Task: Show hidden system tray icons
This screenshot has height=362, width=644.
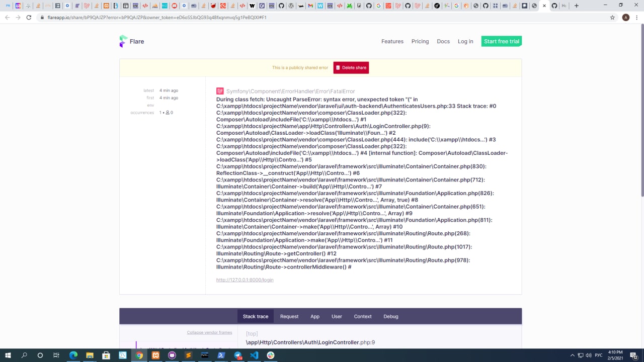Action: coord(573,355)
